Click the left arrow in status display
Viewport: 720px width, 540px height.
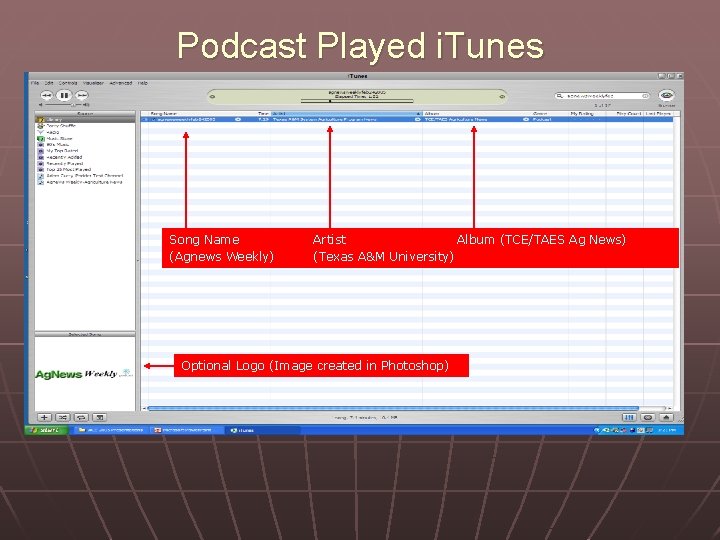(x=212, y=96)
